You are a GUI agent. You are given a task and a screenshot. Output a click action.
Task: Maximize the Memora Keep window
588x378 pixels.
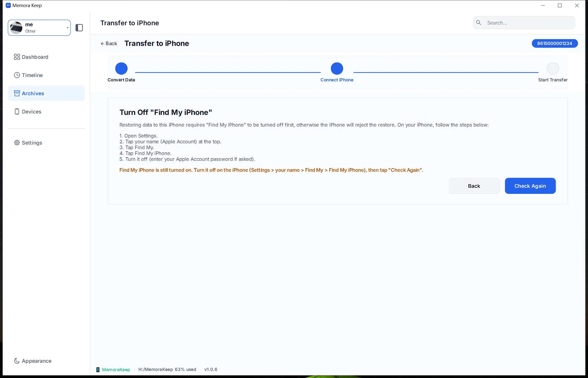tap(560, 5)
